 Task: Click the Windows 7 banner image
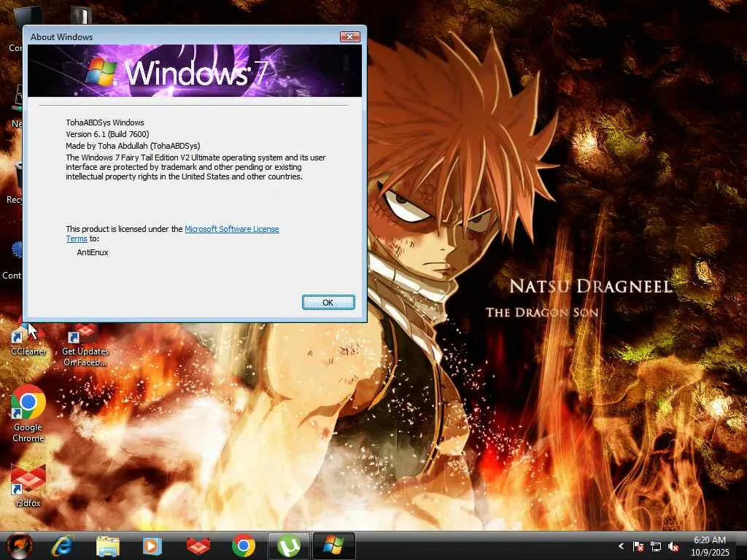pyautogui.click(x=195, y=71)
